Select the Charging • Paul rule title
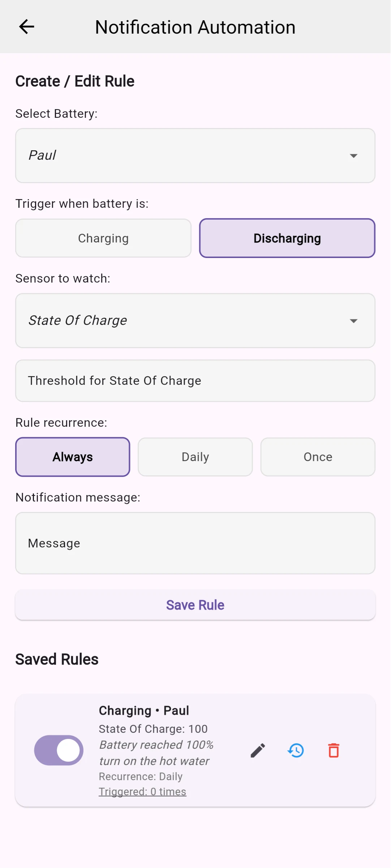 (x=144, y=710)
